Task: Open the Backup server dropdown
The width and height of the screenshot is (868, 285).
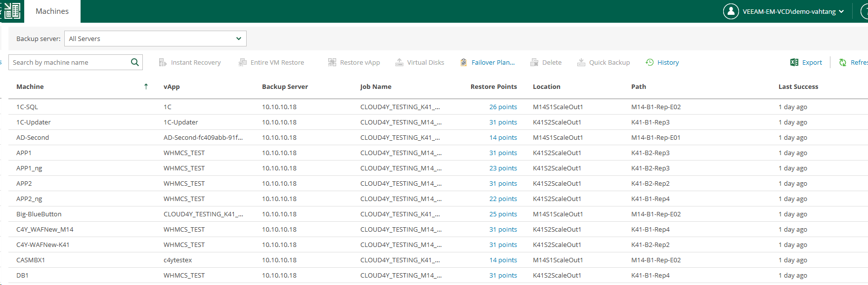Action: click(x=155, y=39)
